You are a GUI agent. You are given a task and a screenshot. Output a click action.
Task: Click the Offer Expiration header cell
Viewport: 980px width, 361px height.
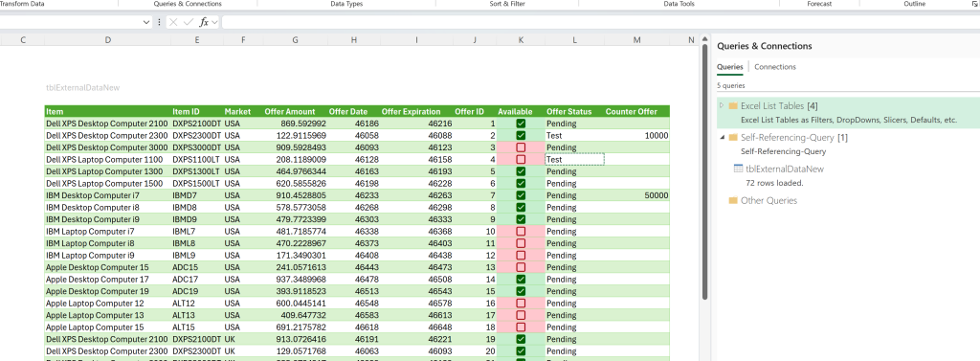416,112
